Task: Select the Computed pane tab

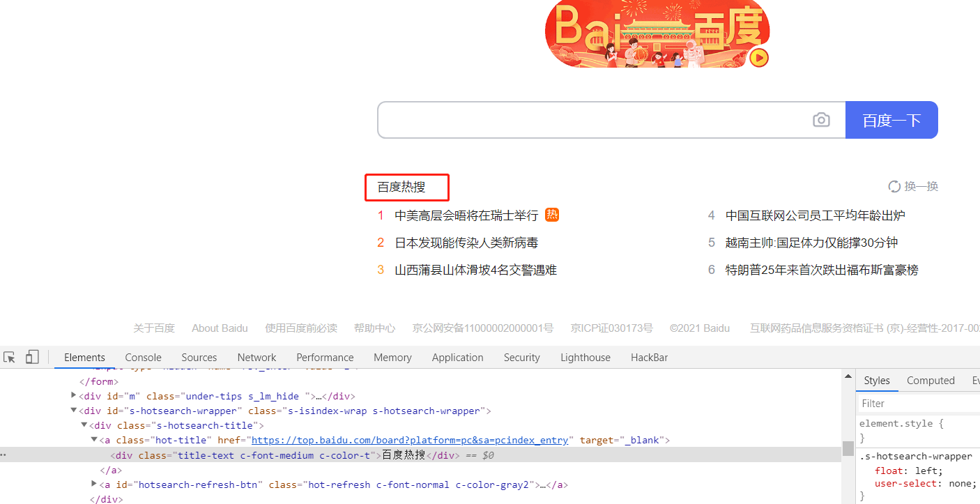Action: pos(931,380)
